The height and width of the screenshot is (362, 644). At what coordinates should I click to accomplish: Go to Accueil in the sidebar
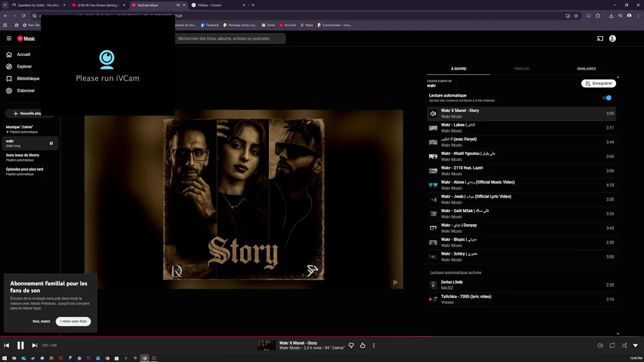click(x=19, y=54)
